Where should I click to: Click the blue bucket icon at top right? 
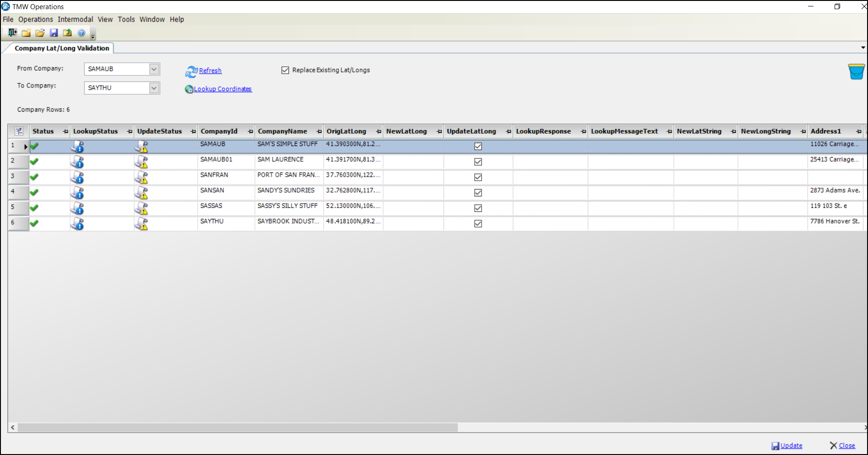point(856,71)
